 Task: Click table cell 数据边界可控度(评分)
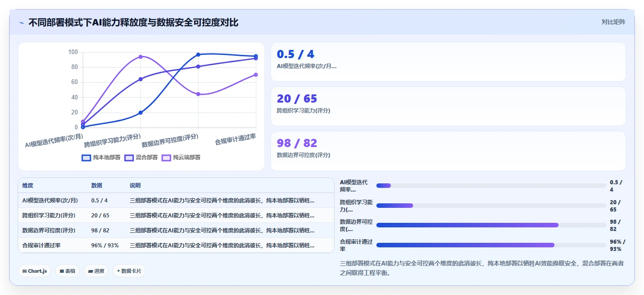[49, 231]
